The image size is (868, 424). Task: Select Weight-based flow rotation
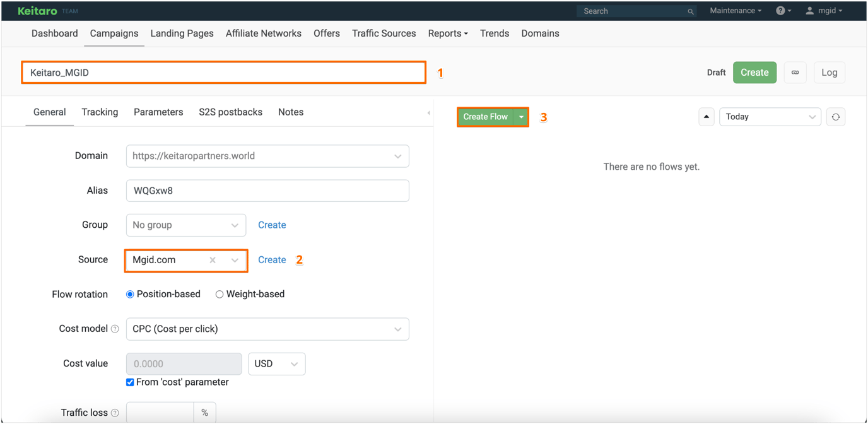pyautogui.click(x=219, y=294)
